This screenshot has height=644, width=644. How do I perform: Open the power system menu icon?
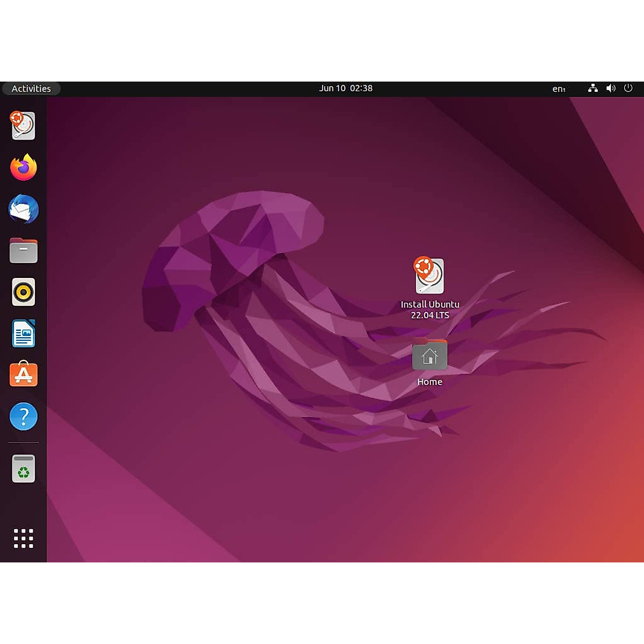pyautogui.click(x=628, y=89)
